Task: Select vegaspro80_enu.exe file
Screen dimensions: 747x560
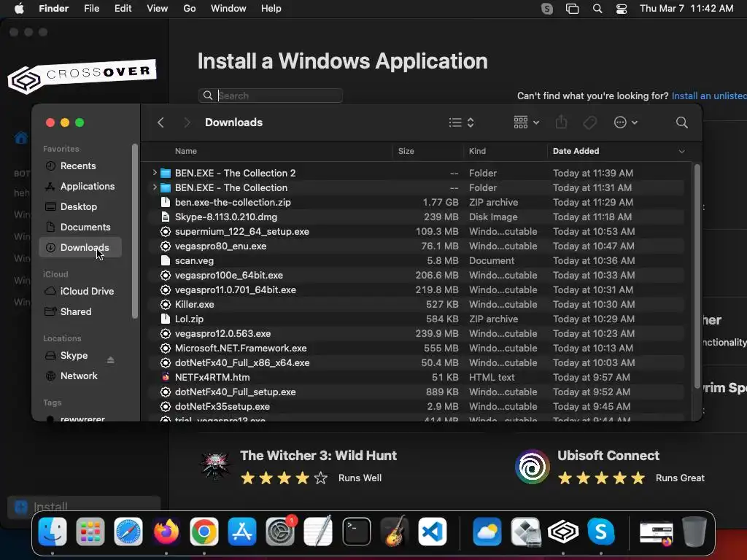Action: [x=417, y=246]
